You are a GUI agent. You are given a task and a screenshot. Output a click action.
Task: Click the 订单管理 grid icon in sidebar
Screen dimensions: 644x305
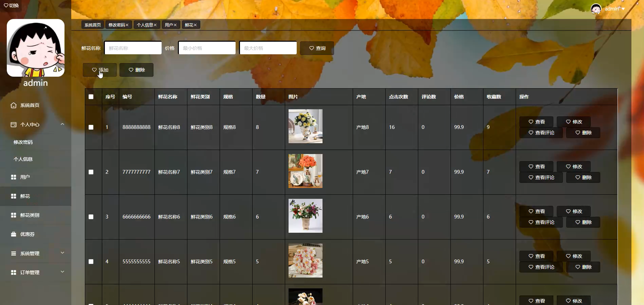point(14,272)
